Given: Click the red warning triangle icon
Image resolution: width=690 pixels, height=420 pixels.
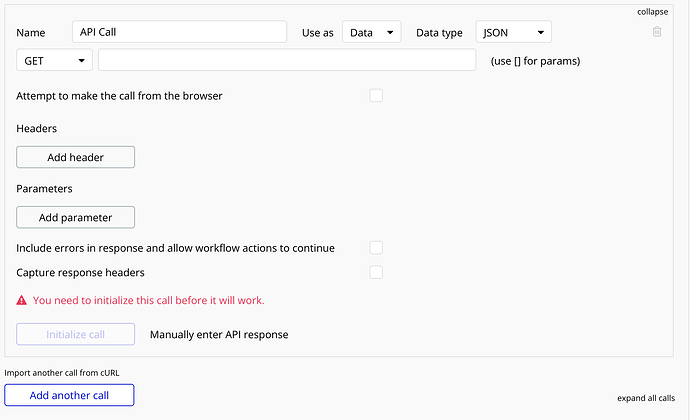Looking at the screenshot, I should (22, 300).
